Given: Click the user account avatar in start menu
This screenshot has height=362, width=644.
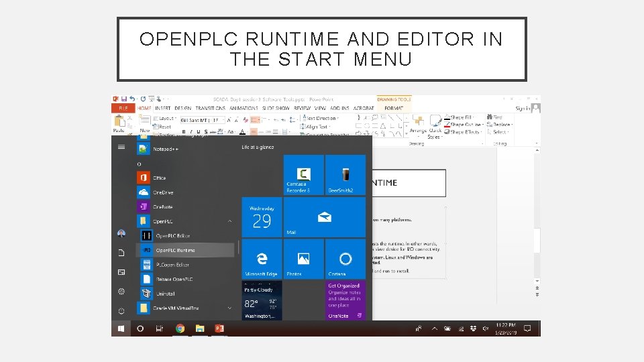Looking at the screenshot, I should (x=121, y=233).
